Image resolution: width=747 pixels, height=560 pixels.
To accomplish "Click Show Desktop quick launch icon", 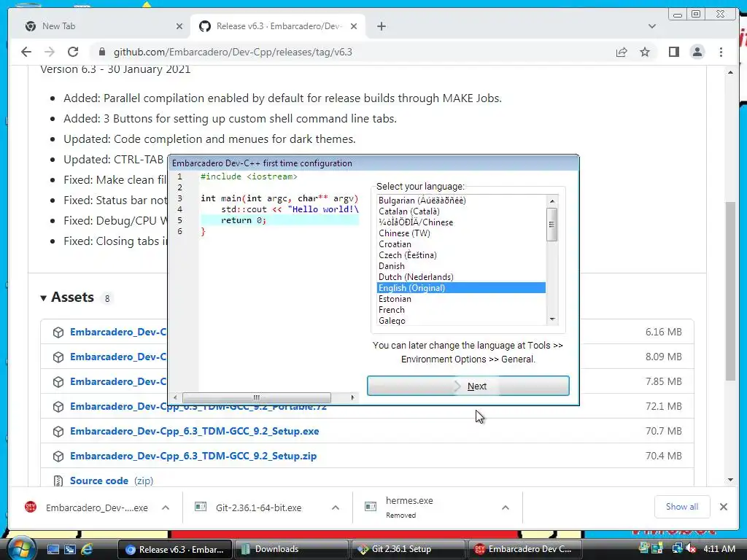I will point(53,549).
